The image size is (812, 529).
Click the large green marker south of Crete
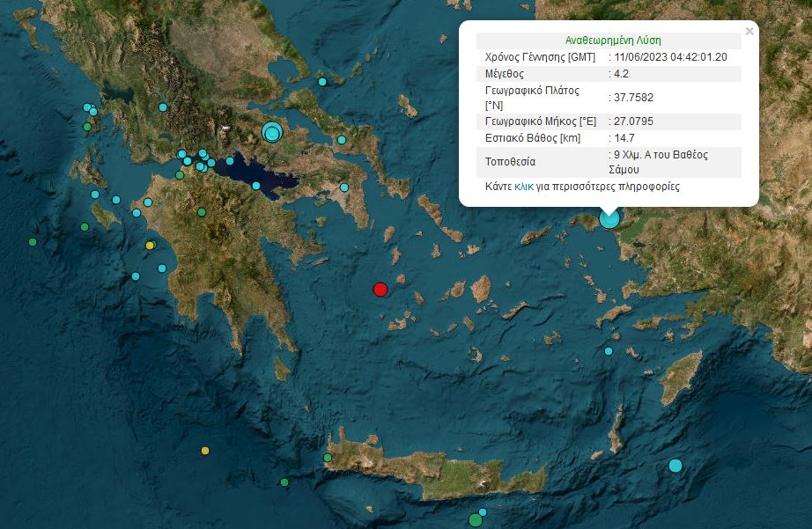pyautogui.click(x=476, y=519)
